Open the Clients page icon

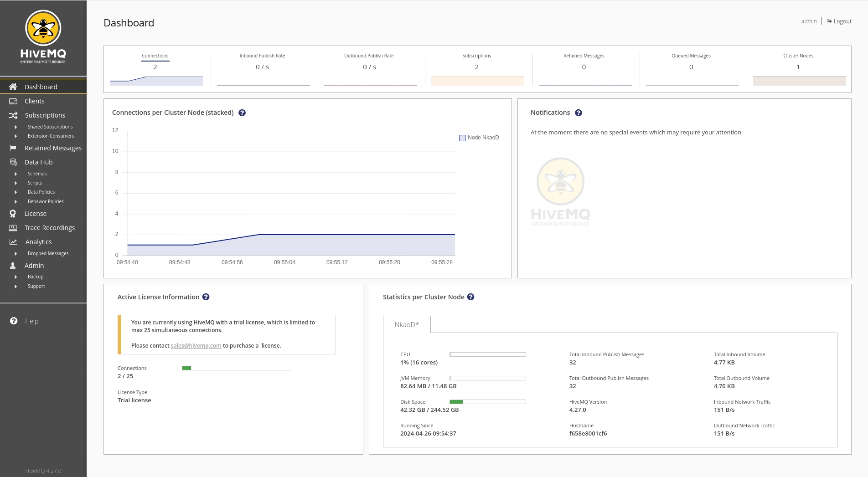[x=13, y=101]
